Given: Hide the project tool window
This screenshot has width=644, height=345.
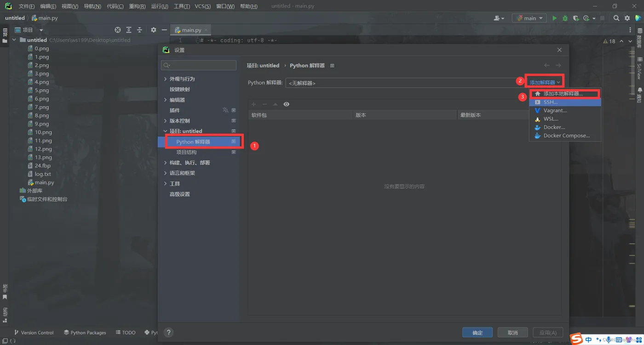Looking at the screenshot, I should [164, 30].
